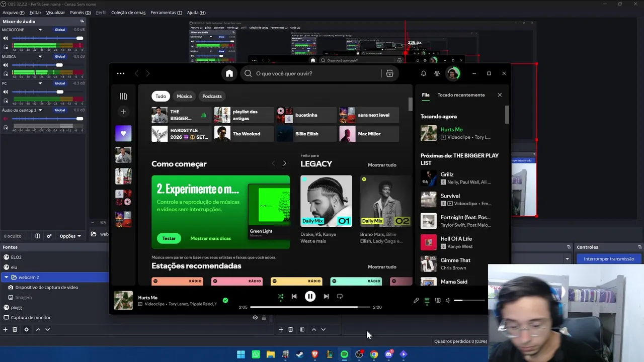The height and width of the screenshot is (362, 644).
Task: Switch the mixer layout with the column icon
Action: (37, 236)
